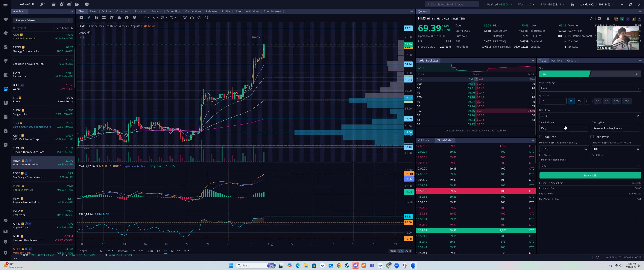Click the Buy HIMS button
Image resolution: width=644 pixels, height=270 pixels.
pyautogui.click(x=590, y=175)
